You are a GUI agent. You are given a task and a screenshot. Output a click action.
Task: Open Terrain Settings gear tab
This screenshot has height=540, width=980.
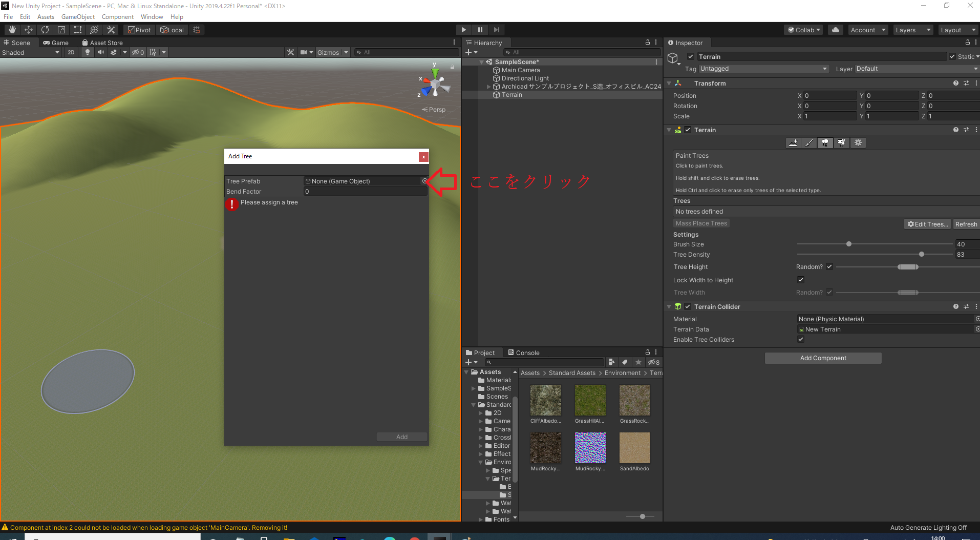[858, 143]
